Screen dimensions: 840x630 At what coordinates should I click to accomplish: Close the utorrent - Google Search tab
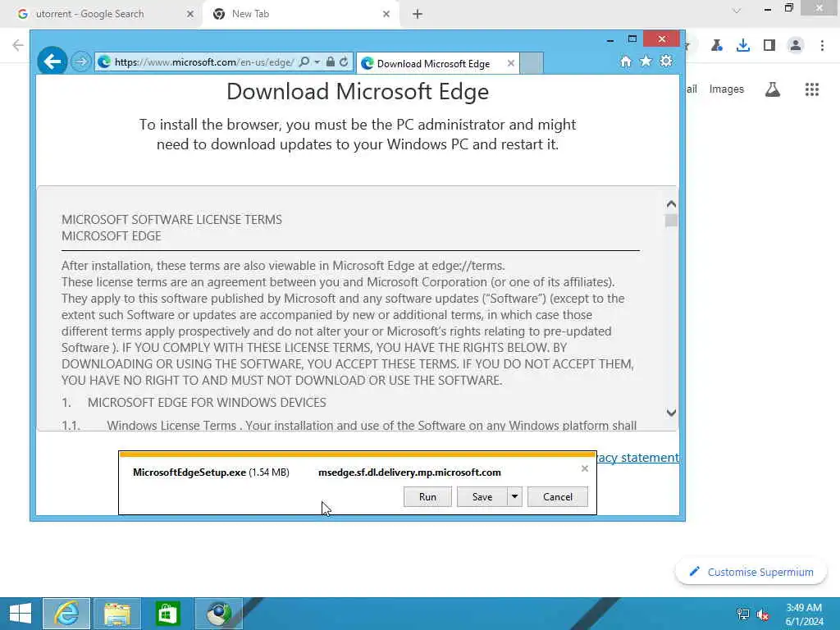(x=190, y=14)
